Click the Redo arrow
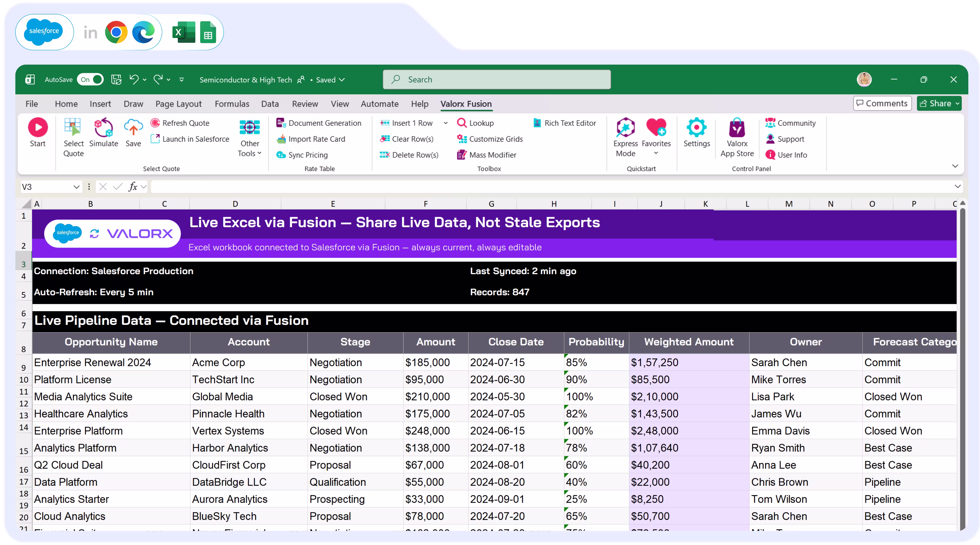The width and height of the screenshot is (980, 545). [x=158, y=80]
